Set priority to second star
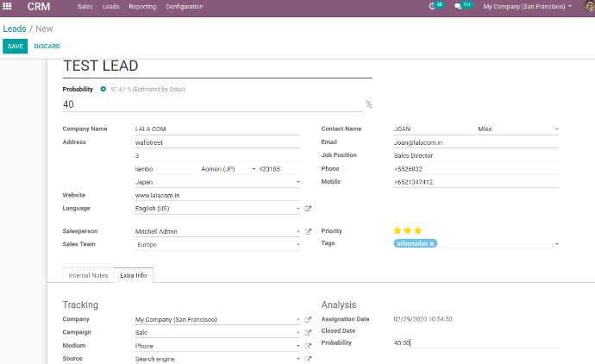 click(408, 230)
